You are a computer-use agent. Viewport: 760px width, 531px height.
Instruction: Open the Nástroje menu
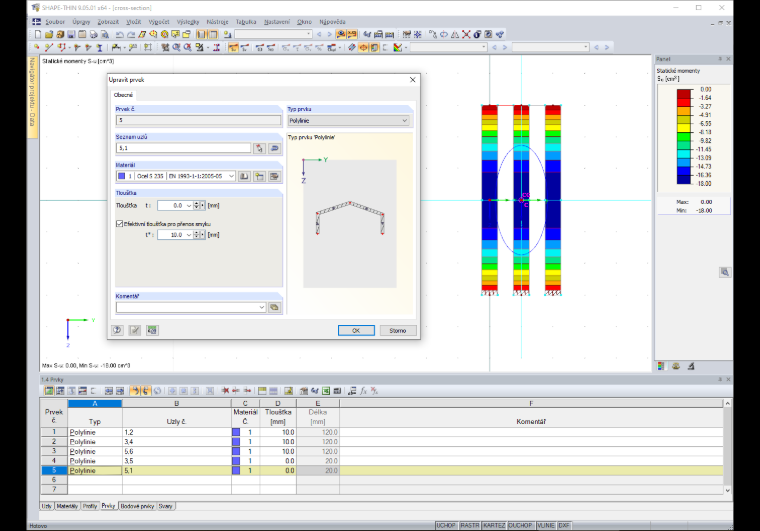[x=217, y=22]
